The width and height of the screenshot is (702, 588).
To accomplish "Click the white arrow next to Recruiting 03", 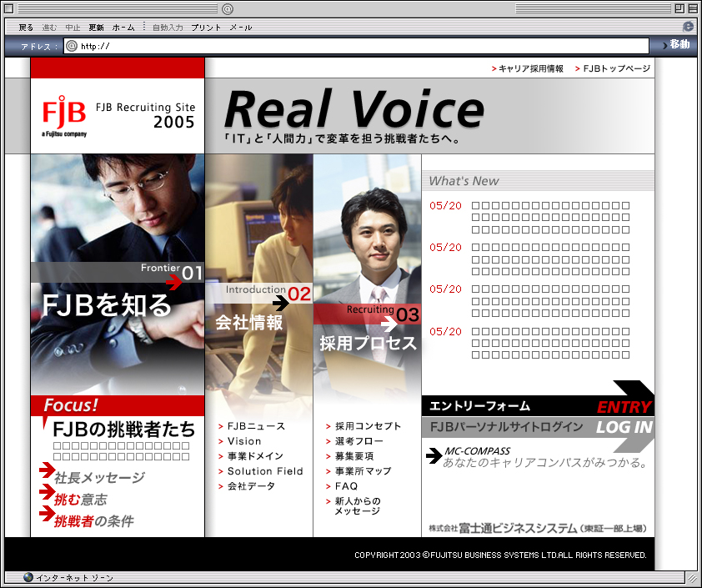I will coord(389,324).
